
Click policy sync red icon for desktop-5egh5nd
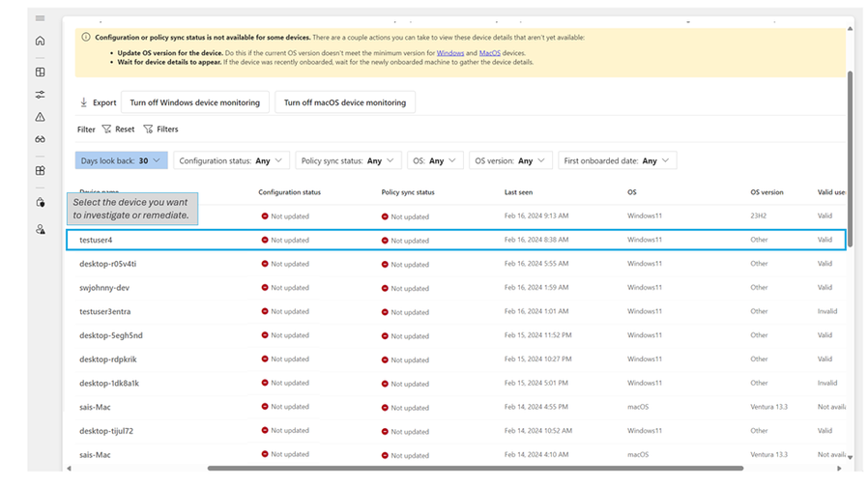click(x=385, y=336)
